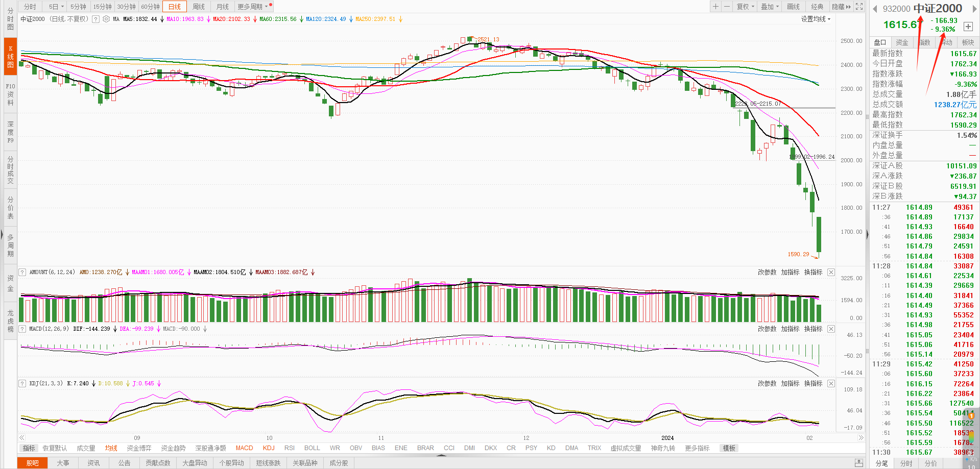
Task: Enter fullscreen chart mode with the expand icon
Action: pyautogui.click(x=859, y=7)
